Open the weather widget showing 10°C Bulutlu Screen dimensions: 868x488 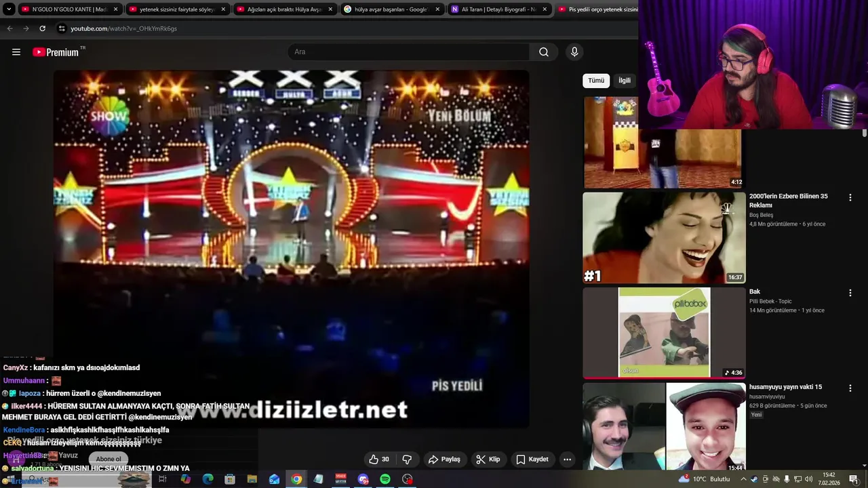pos(704,479)
